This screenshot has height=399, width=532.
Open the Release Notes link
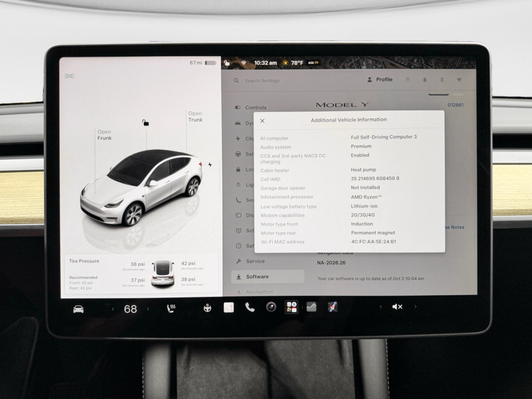[455, 227]
